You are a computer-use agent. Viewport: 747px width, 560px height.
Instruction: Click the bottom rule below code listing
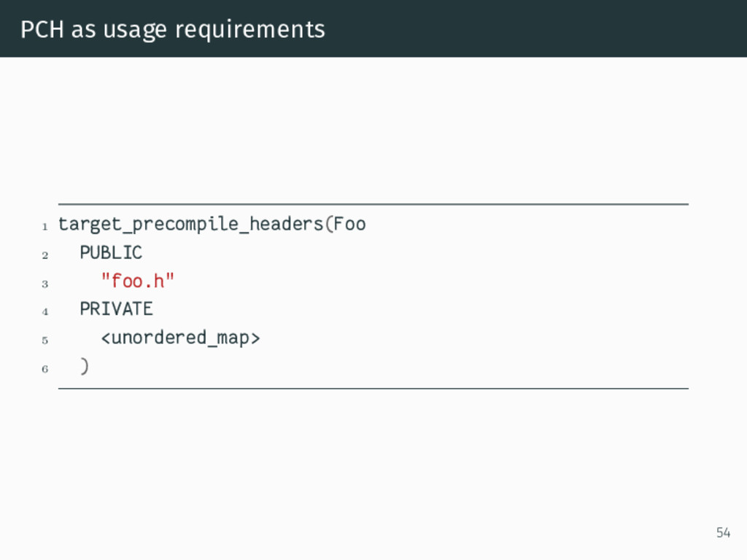[373, 389]
